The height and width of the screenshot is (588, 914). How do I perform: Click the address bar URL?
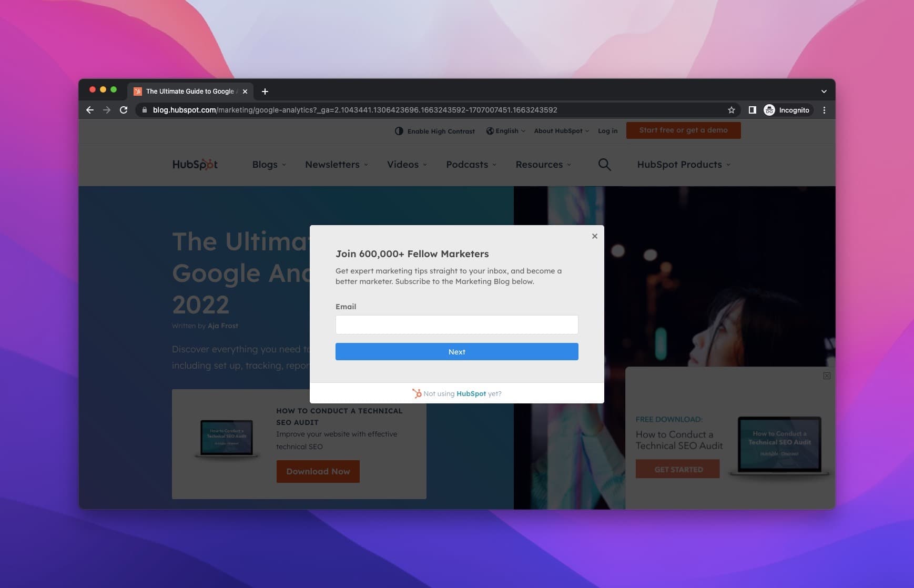355,110
